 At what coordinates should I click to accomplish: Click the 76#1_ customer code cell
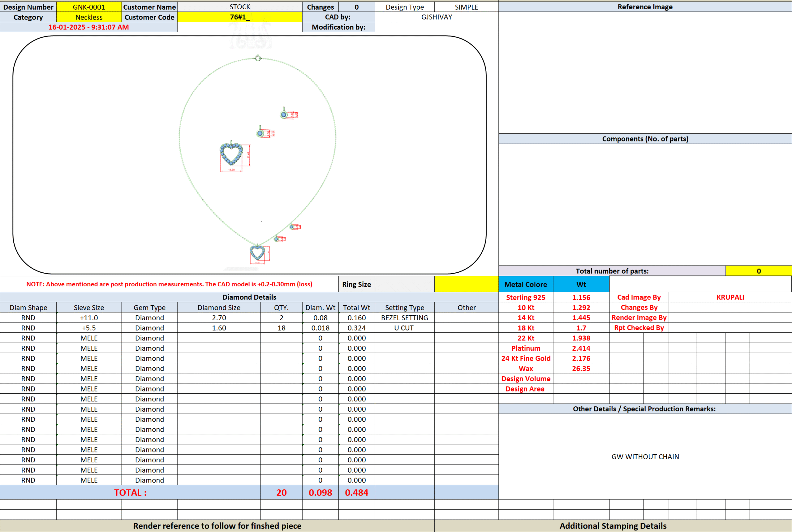click(x=239, y=17)
